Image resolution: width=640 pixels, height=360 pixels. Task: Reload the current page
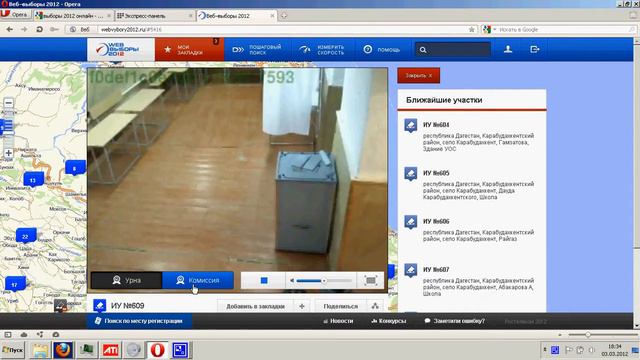[39, 29]
